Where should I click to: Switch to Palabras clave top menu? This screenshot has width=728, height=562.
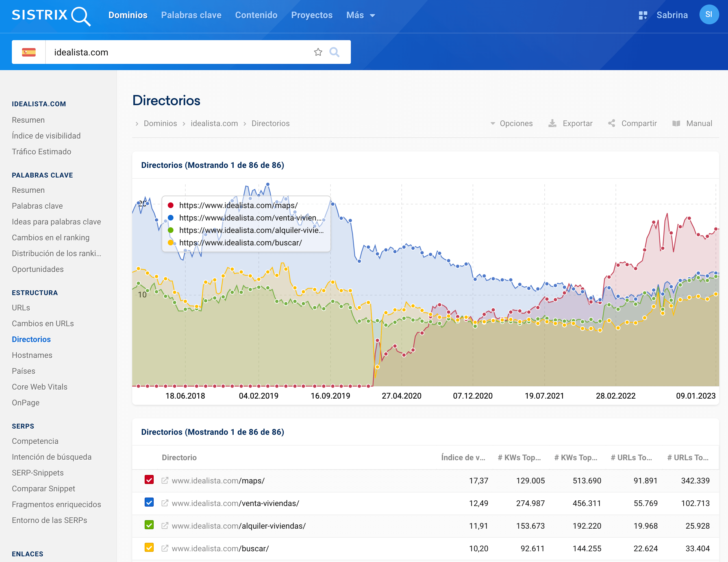click(191, 15)
